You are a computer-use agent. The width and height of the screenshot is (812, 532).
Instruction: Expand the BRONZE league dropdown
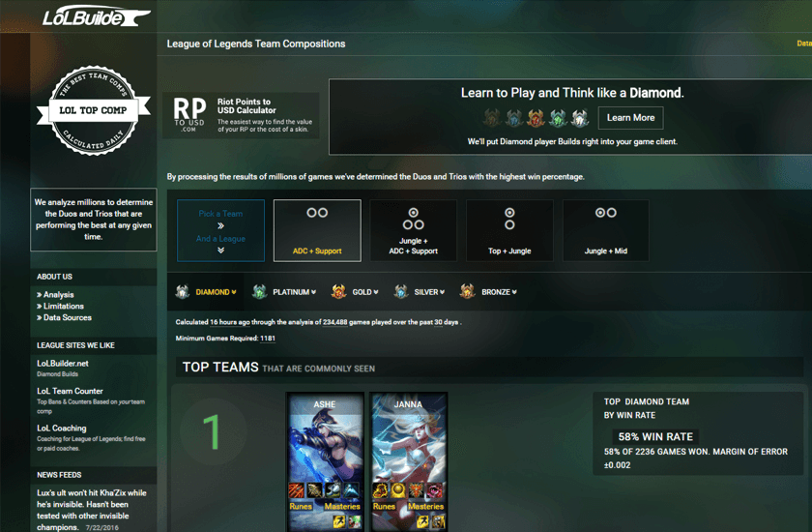point(499,292)
